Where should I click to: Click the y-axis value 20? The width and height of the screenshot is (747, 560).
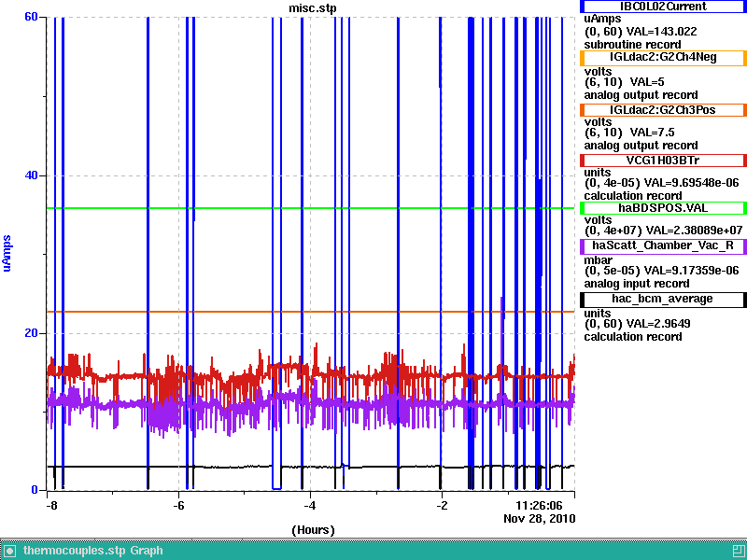[31, 333]
